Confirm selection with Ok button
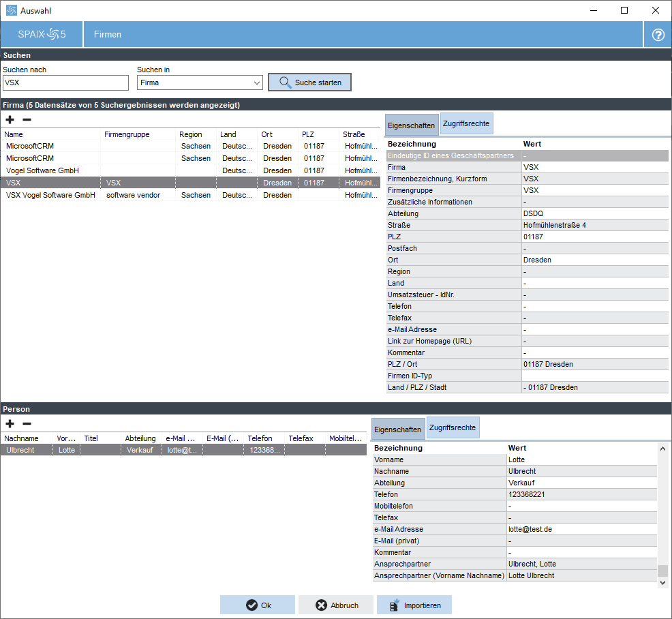 258,605
